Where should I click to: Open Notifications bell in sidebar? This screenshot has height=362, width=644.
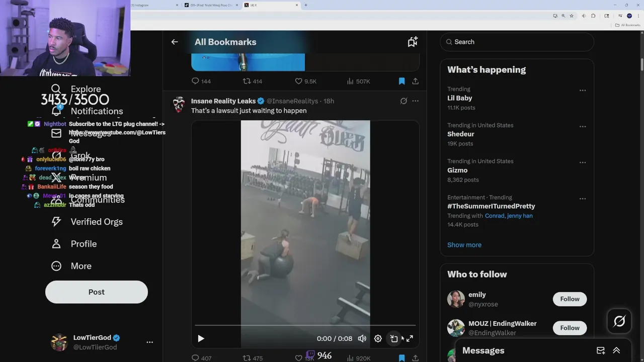(x=56, y=111)
